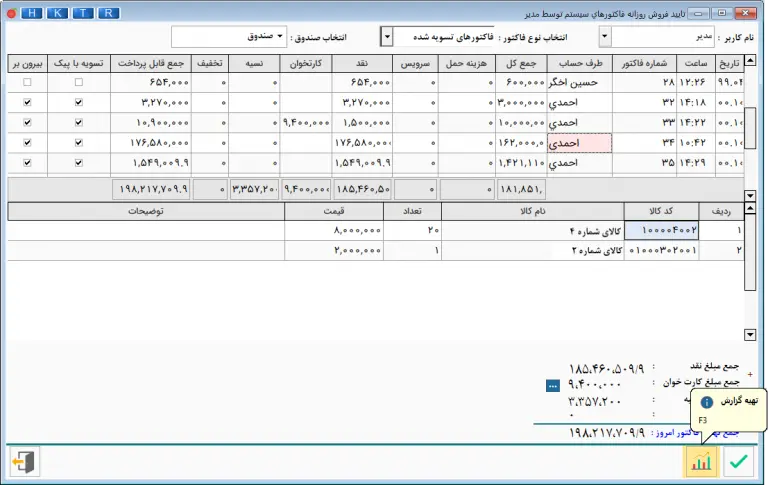The image size is (768, 485).
Task: Confirm with the green checkmark button
Action: pos(739,460)
